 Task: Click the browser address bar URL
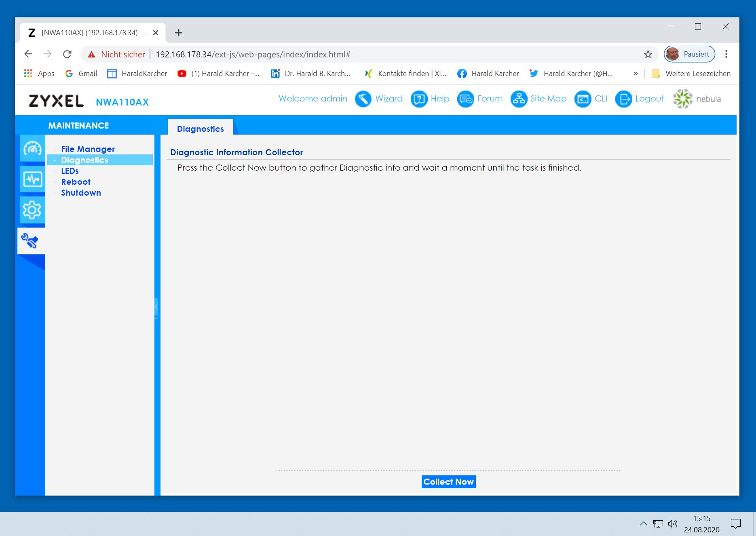pos(253,55)
